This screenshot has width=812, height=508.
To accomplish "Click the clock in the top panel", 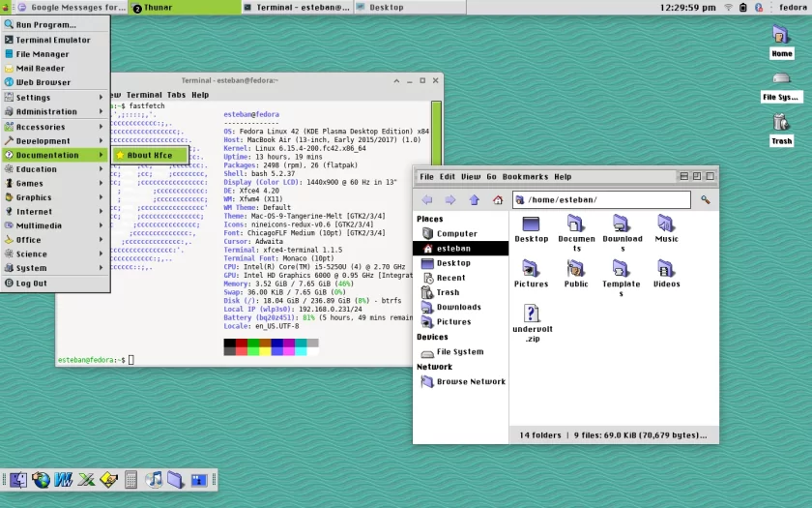I will tap(687, 8).
